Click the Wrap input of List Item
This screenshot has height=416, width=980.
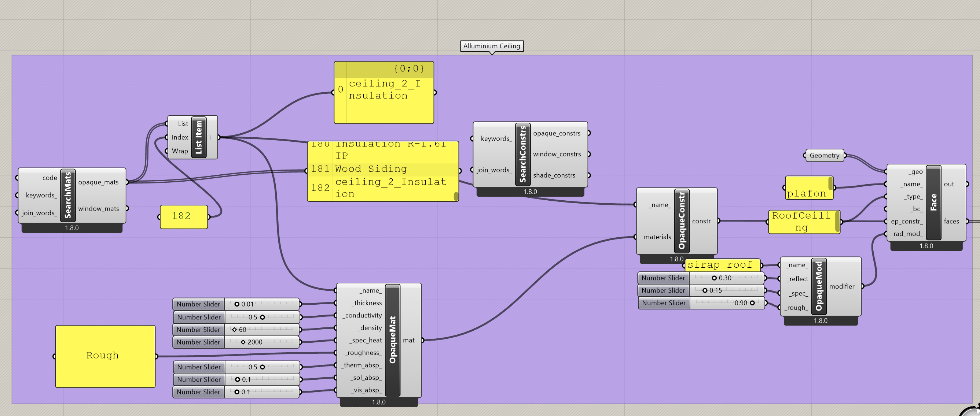click(x=180, y=151)
